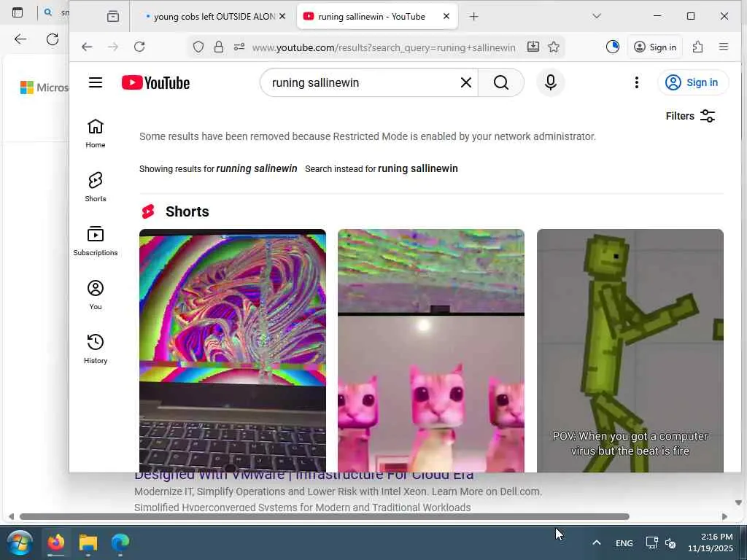Click the YouTube logo

click(155, 82)
